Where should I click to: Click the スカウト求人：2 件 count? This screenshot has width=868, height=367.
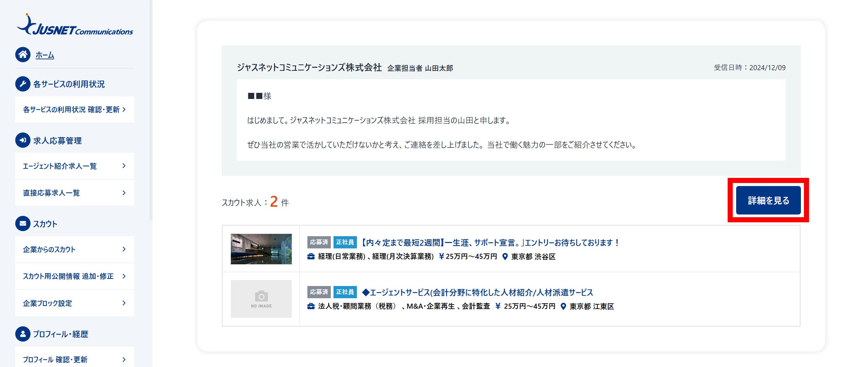coord(255,202)
